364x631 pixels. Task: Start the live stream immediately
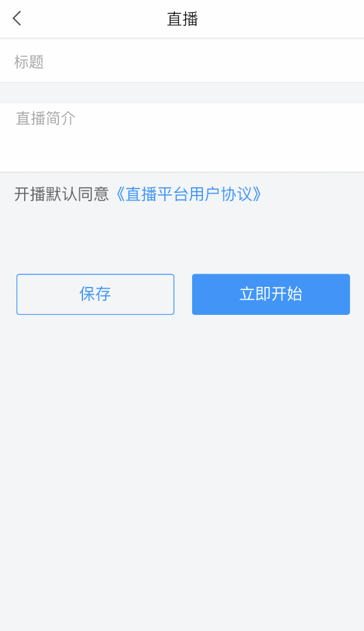271,294
